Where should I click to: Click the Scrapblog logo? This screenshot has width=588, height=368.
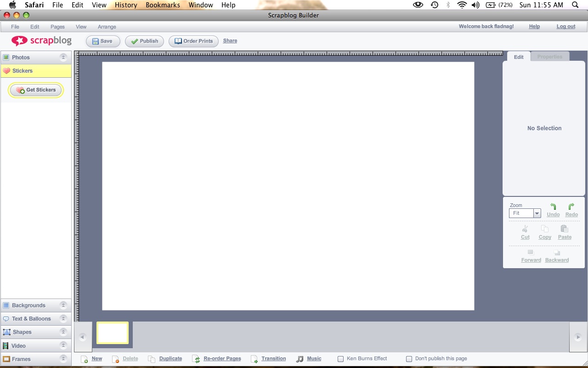pyautogui.click(x=41, y=41)
